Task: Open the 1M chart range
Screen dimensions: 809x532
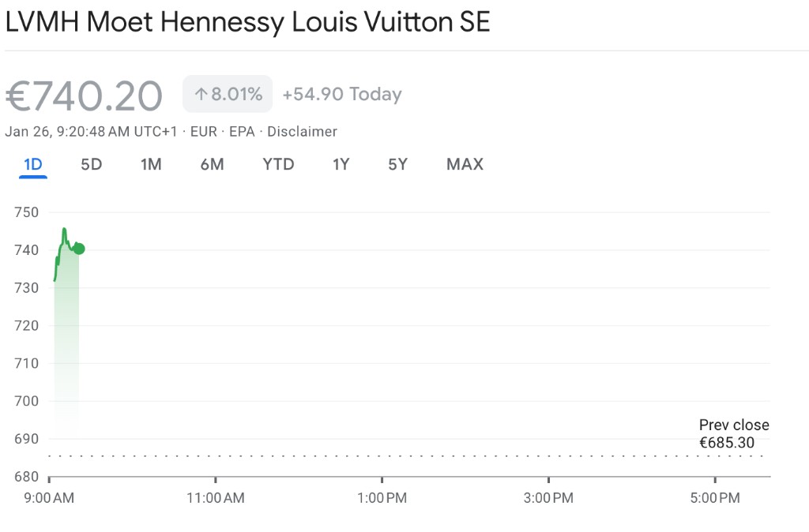Action: [x=151, y=164]
